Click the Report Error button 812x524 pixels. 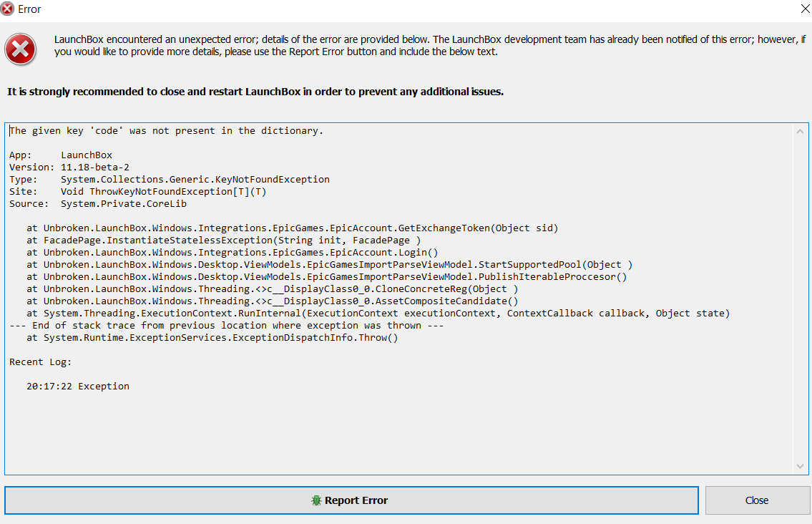point(351,500)
